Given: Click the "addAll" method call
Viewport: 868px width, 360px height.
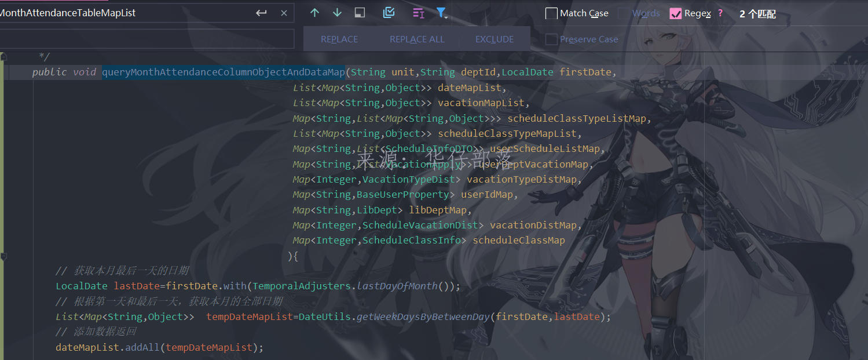Looking at the screenshot, I should 143,347.
